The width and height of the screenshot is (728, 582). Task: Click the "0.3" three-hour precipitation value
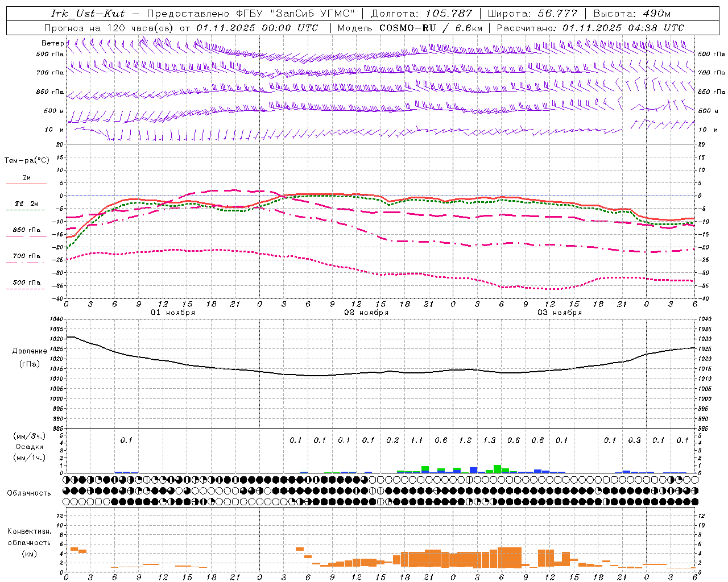[x=634, y=440]
